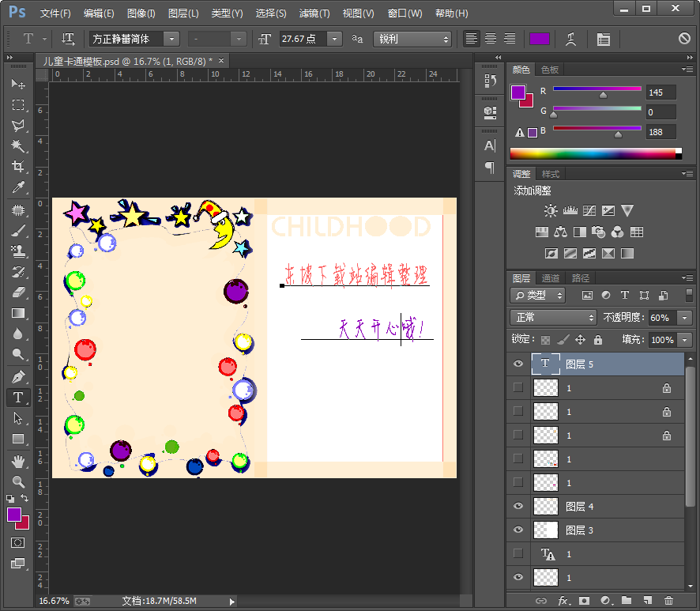Expand the font size dropdown
700x611 pixels.
pyautogui.click(x=334, y=39)
